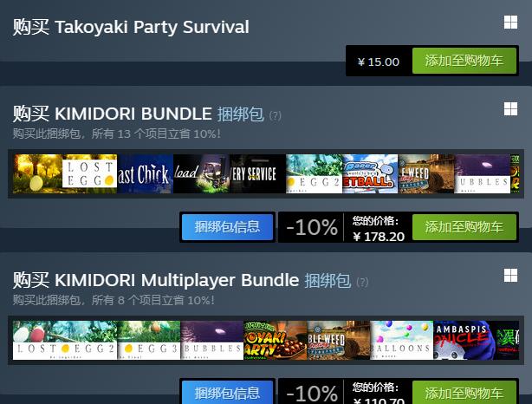Image resolution: width=532 pixels, height=404 pixels.
Task: Click the (?) help icon after KIMIDORI BUNDLE 捆绑包
Action: point(276,116)
